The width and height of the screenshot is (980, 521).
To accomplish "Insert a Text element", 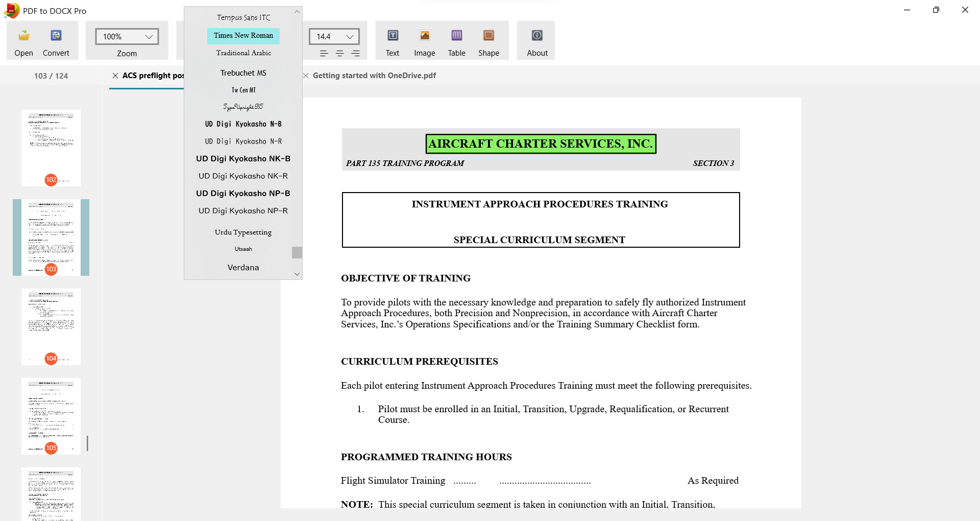I will coord(392,41).
